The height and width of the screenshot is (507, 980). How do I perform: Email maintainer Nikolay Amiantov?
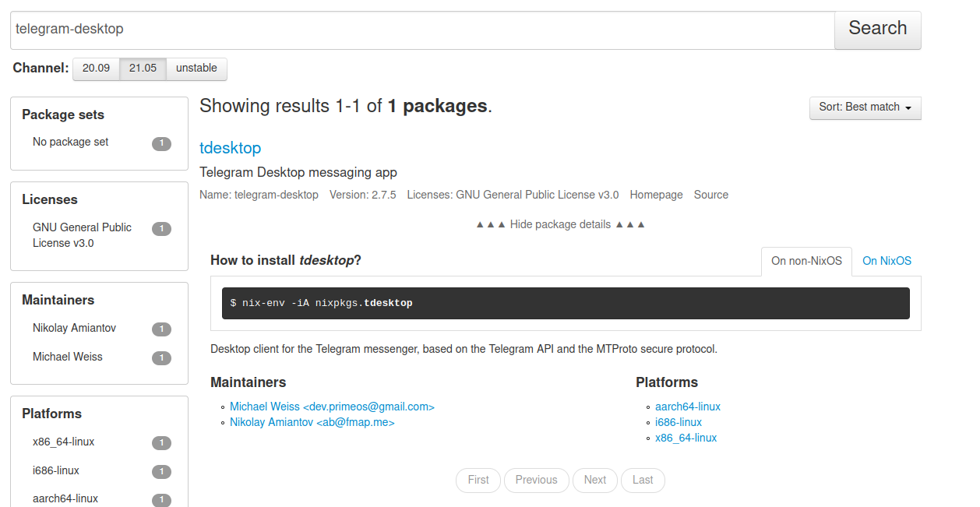[312, 422]
